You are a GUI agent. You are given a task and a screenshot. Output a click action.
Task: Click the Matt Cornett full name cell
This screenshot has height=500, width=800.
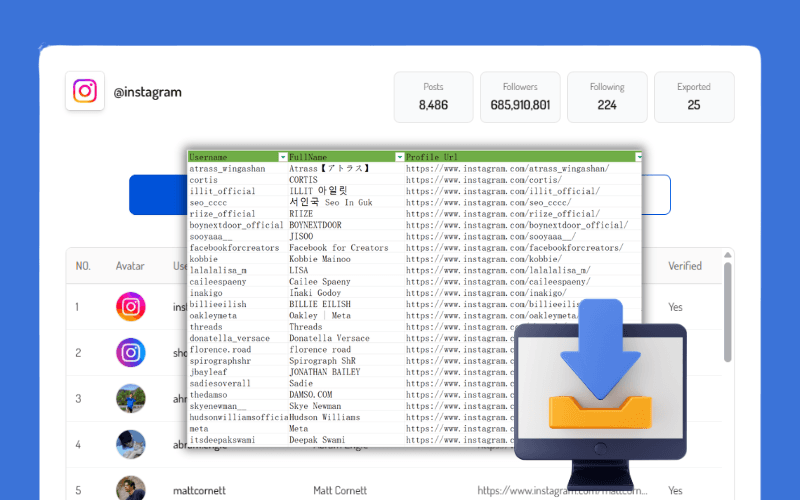click(x=340, y=490)
